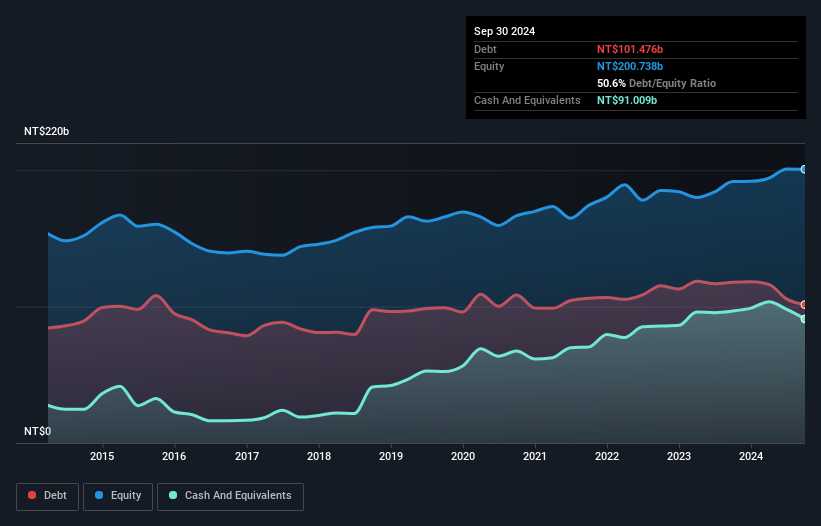Click the 2024 axis label
The height and width of the screenshot is (526, 821).
click(751, 456)
